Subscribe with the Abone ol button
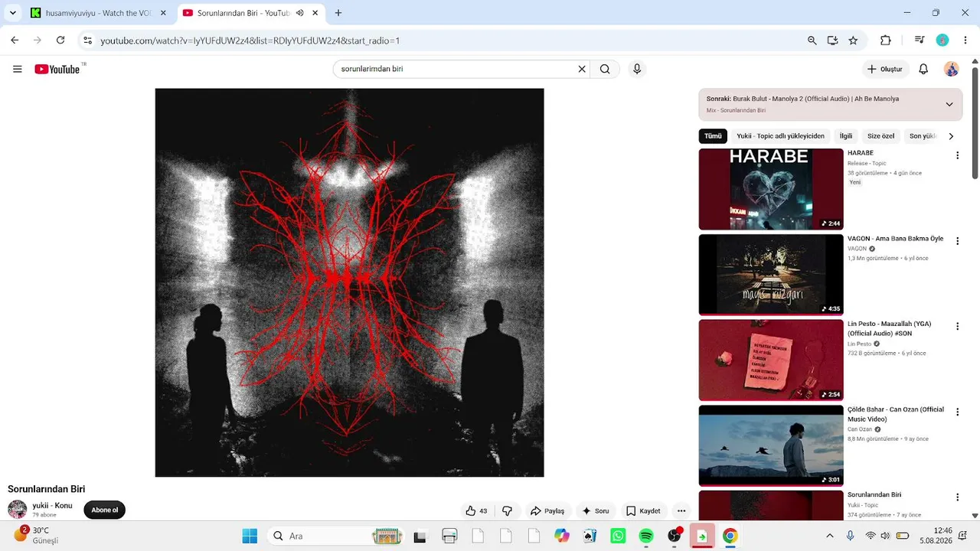Viewport: 980px width, 551px height. (105, 510)
